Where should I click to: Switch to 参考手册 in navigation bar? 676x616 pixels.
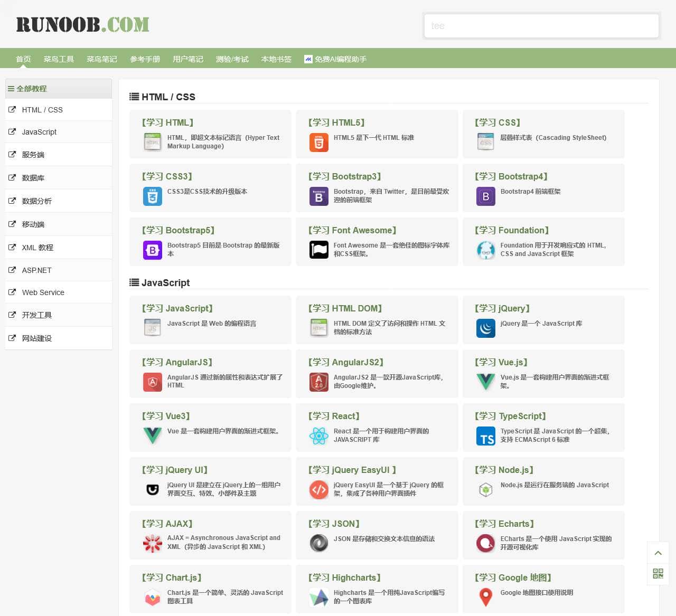click(145, 59)
